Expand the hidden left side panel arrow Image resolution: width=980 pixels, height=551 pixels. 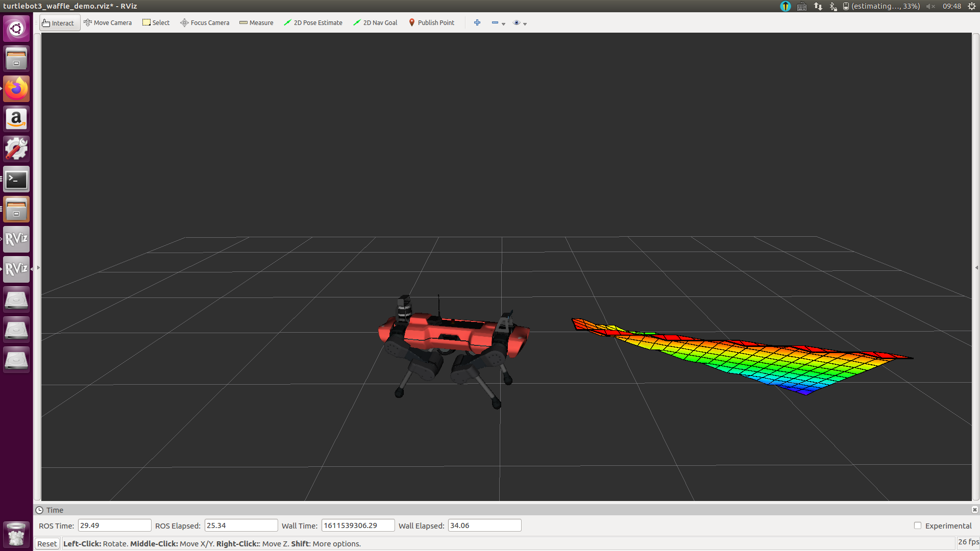[x=38, y=267]
